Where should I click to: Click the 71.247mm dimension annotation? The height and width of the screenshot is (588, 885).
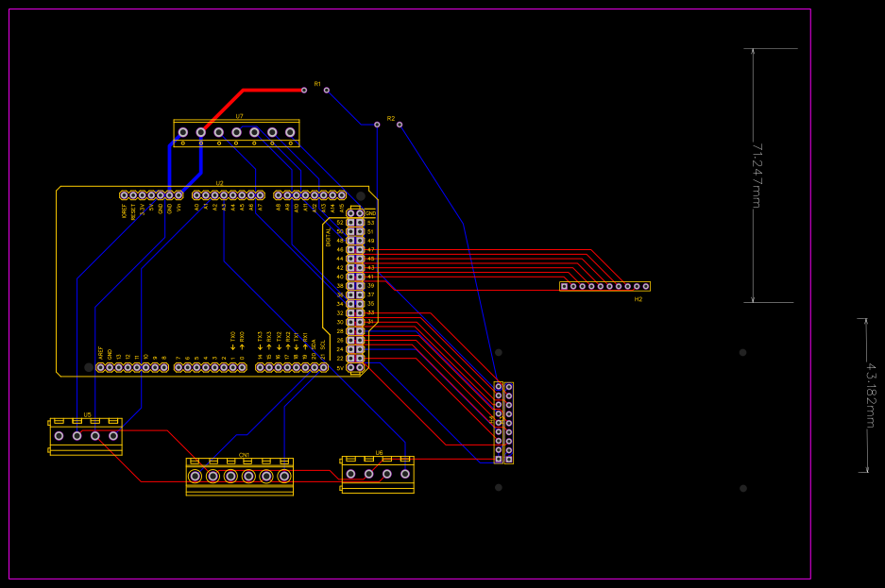[756, 175]
